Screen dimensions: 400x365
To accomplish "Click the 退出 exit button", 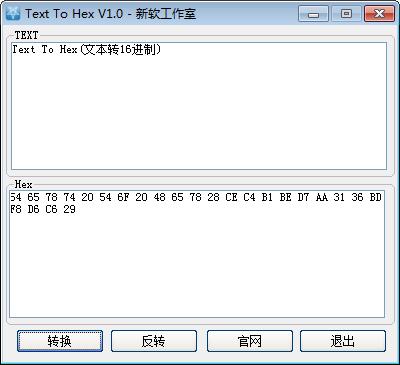I will 343,341.
